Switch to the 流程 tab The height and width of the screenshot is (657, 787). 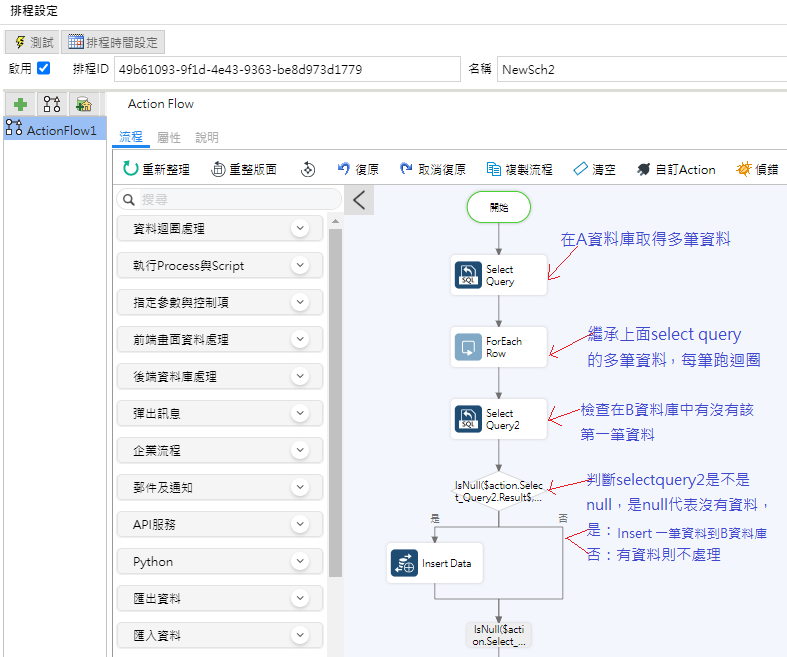pos(130,137)
